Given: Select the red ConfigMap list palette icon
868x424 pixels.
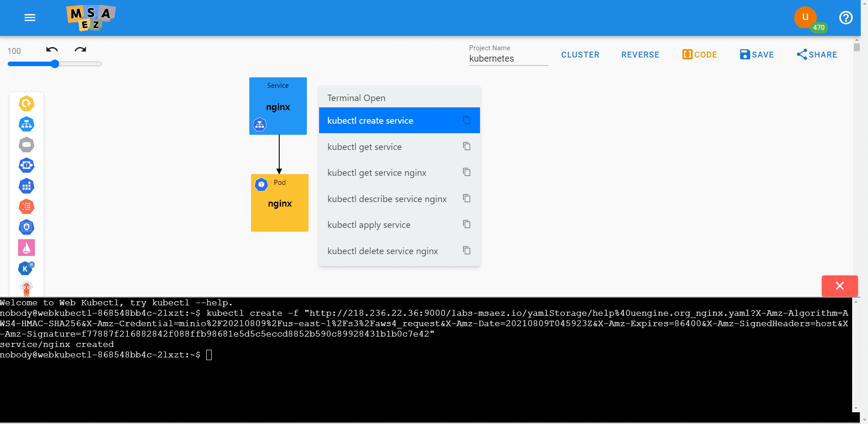Looking at the screenshot, I should (x=26, y=207).
